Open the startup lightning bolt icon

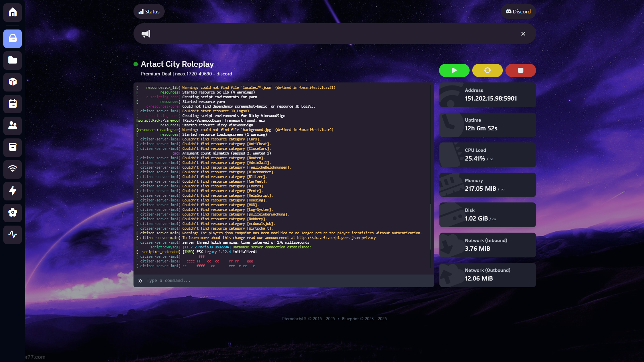click(x=13, y=191)
